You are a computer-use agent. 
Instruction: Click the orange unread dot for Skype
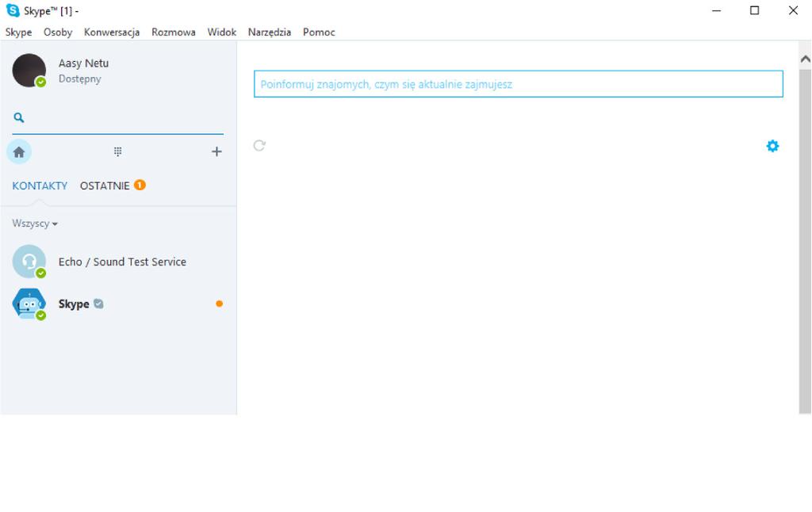pyautogui.click(x=219, y=304)
